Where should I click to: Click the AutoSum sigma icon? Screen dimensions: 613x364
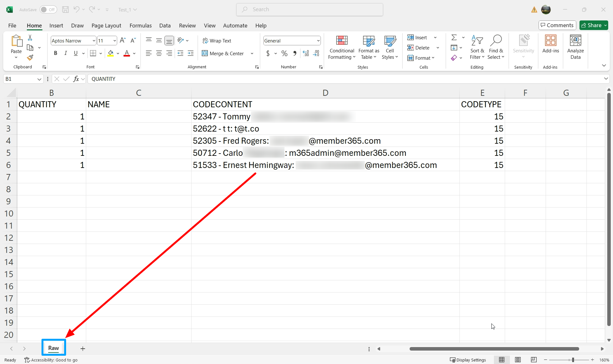pyautogui.click(x=454, y=38)
